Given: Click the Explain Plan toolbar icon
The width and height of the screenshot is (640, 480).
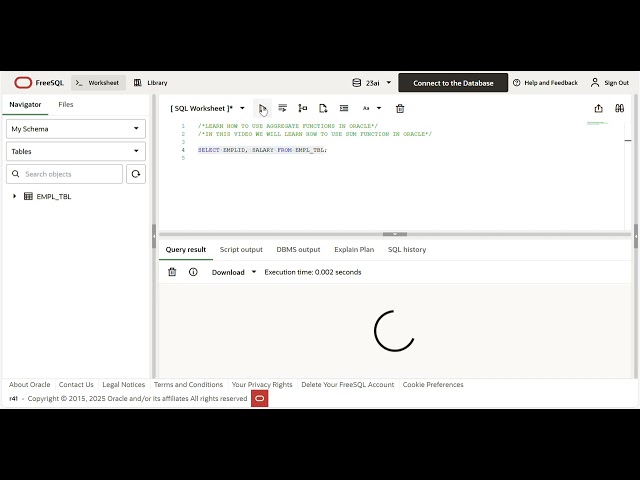Looking at the screenshot, I should click(302, 108).
